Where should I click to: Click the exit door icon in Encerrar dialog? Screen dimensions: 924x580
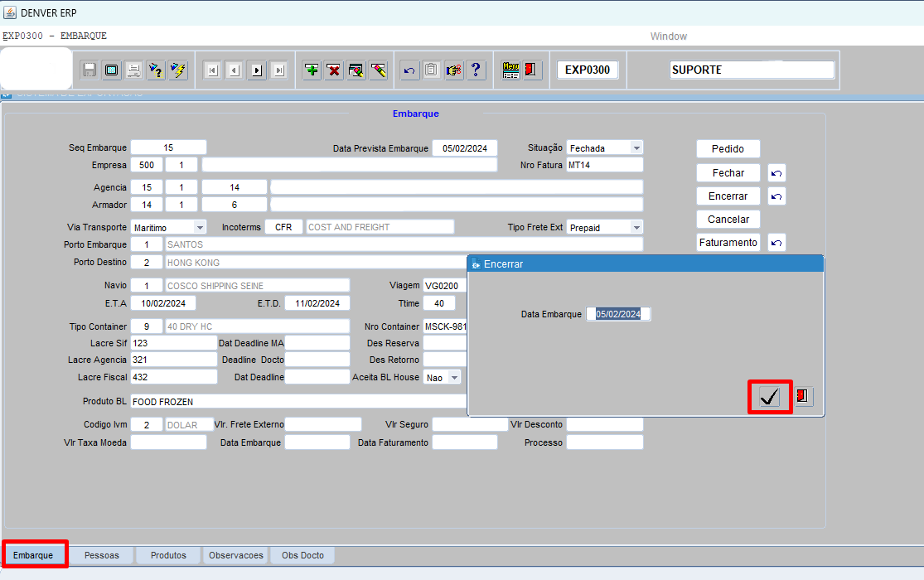coord(802,397)
